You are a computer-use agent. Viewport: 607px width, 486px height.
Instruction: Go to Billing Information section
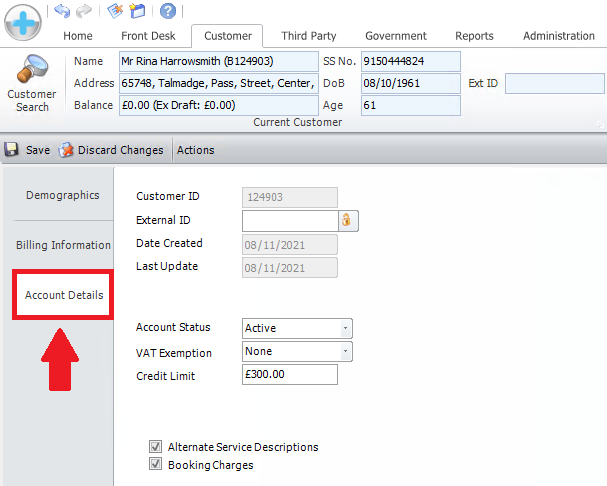click(63, 245)
